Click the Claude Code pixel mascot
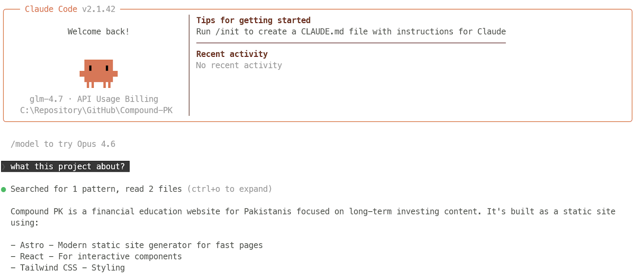The image size is (644, 277). tap(99, 73)
